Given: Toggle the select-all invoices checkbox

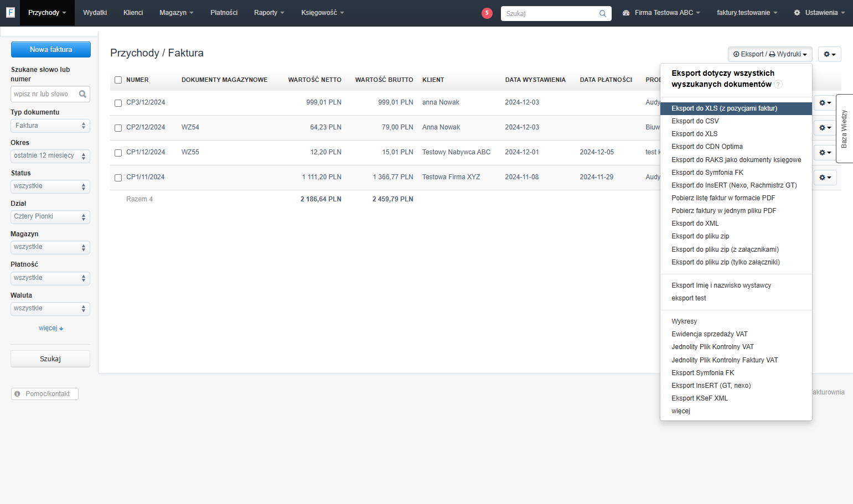Looking at the screenshot, I should [118, 80].
